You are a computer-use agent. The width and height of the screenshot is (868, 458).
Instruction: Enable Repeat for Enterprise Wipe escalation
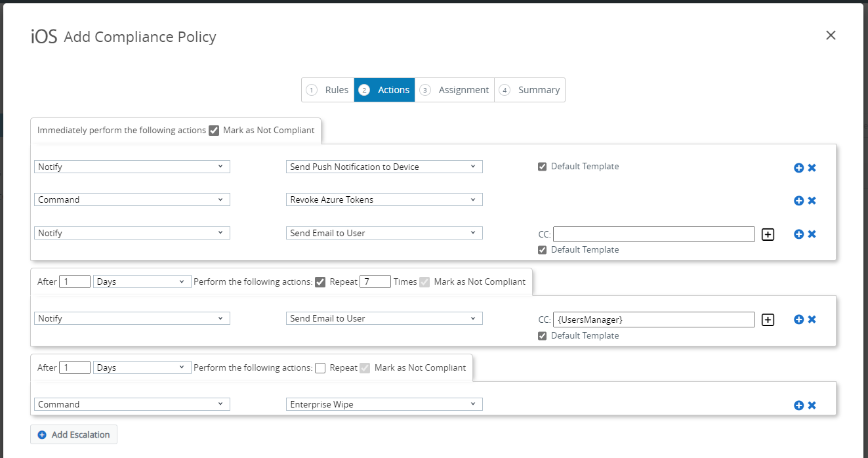(320, 368)
